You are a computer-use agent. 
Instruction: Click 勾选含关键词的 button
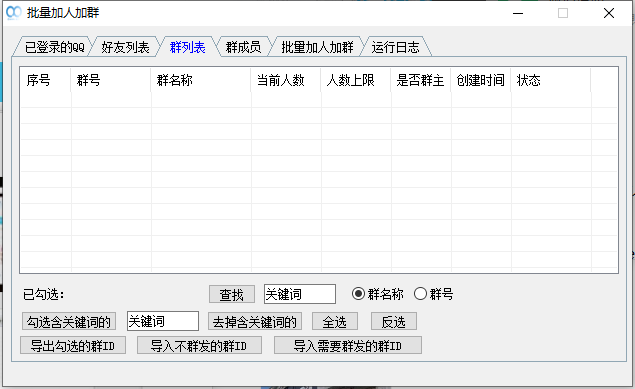pyautogui.click(x=69, y=322)
